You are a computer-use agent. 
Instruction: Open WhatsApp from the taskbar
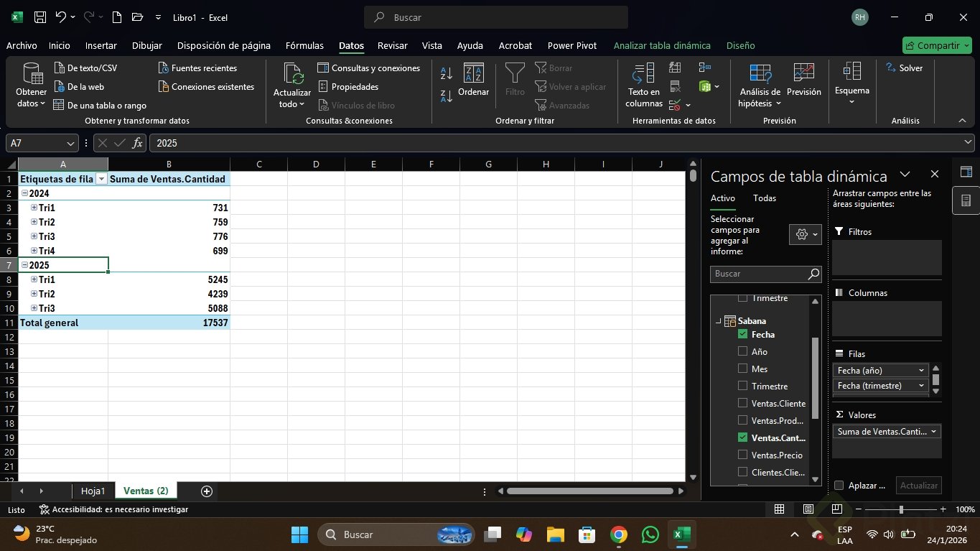tap(650, 534)
